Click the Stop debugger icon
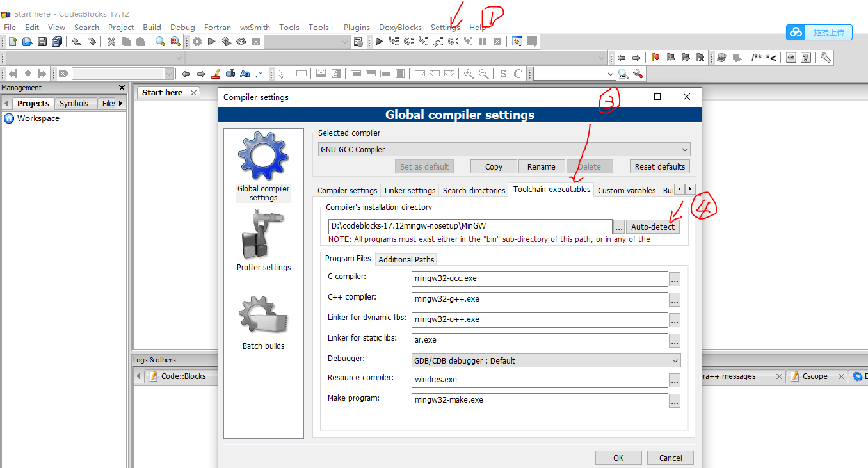 click(497, 42)
